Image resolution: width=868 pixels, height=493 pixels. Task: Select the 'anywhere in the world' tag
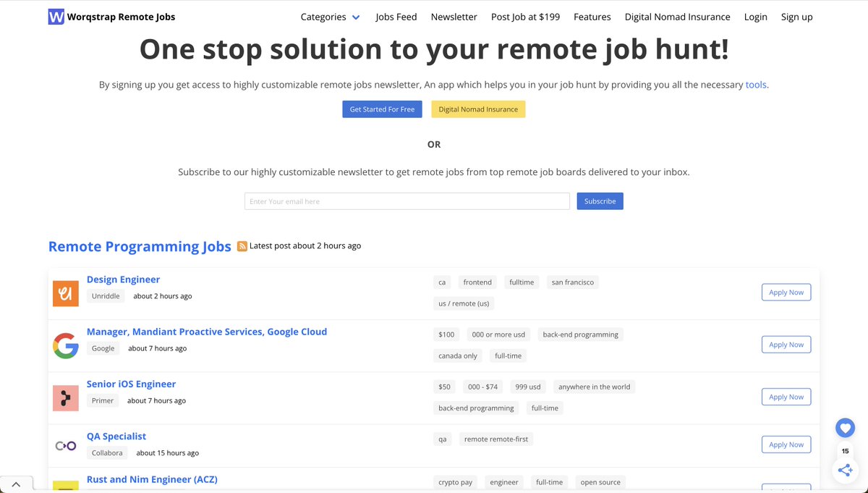click(x=595, y=387)
